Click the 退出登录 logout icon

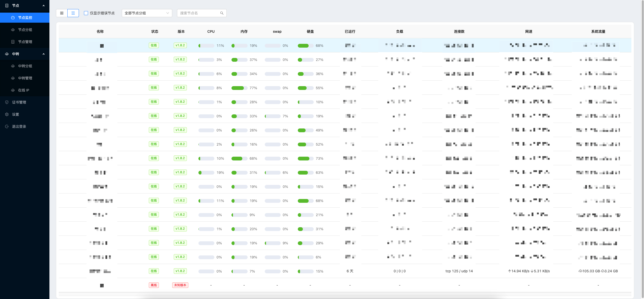pyautogui.click(x=7, y=126)
